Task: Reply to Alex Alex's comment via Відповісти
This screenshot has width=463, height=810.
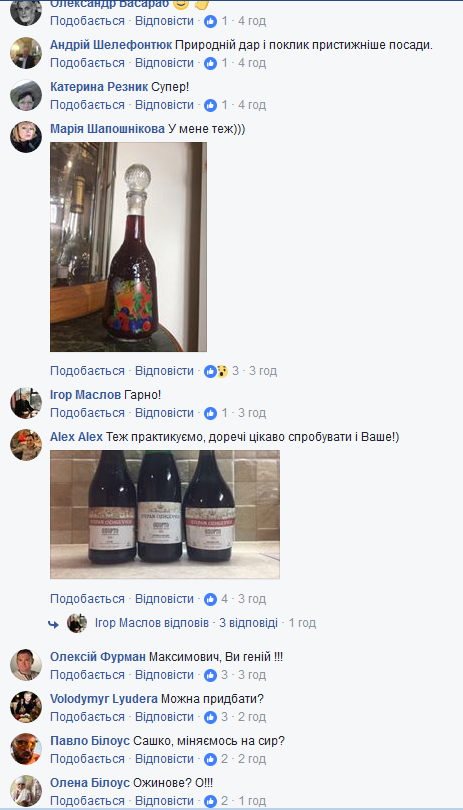Action: click(164, 599)
